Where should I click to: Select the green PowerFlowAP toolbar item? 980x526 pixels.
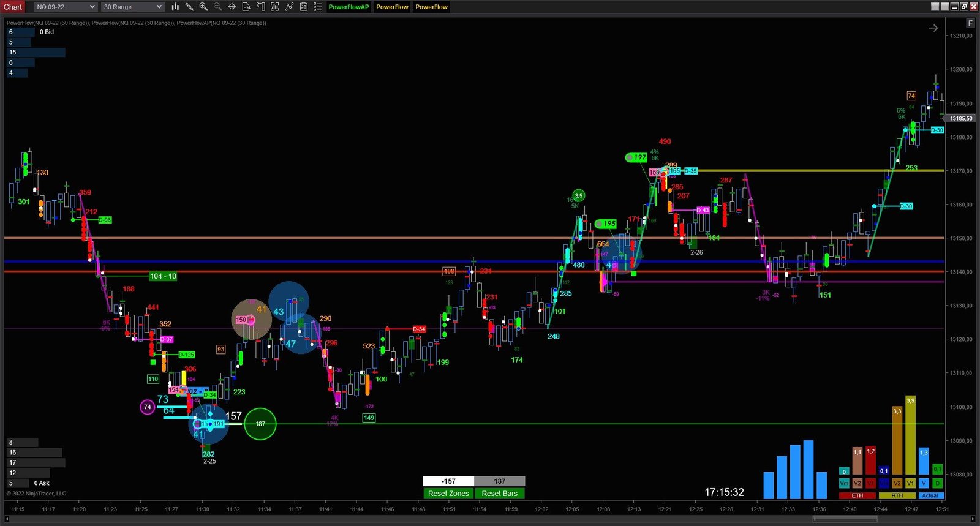(349, 7)
